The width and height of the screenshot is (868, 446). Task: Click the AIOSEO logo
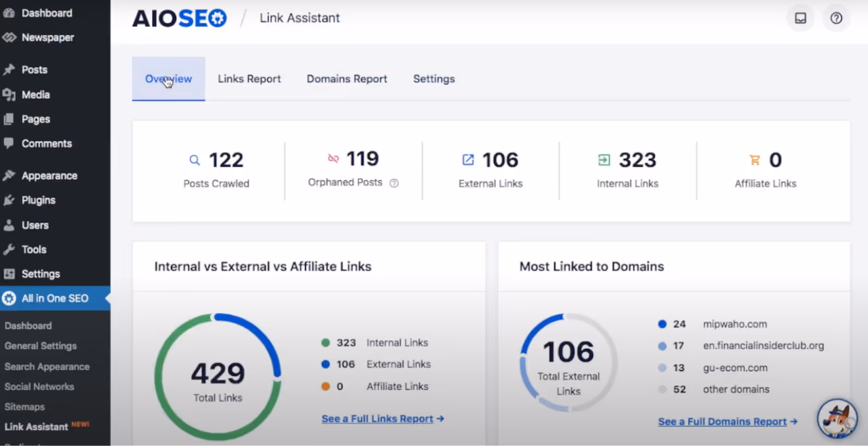coord(180,18)
